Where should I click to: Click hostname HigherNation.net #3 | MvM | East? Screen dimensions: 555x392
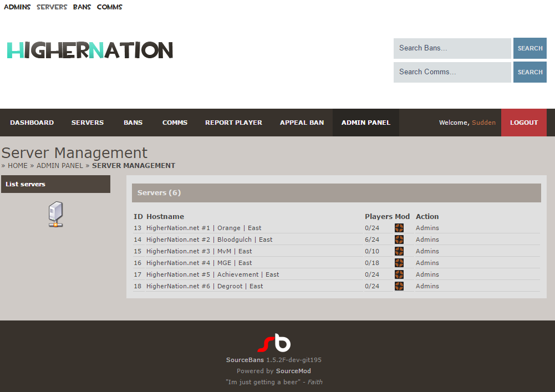click(x=199, y=251)
